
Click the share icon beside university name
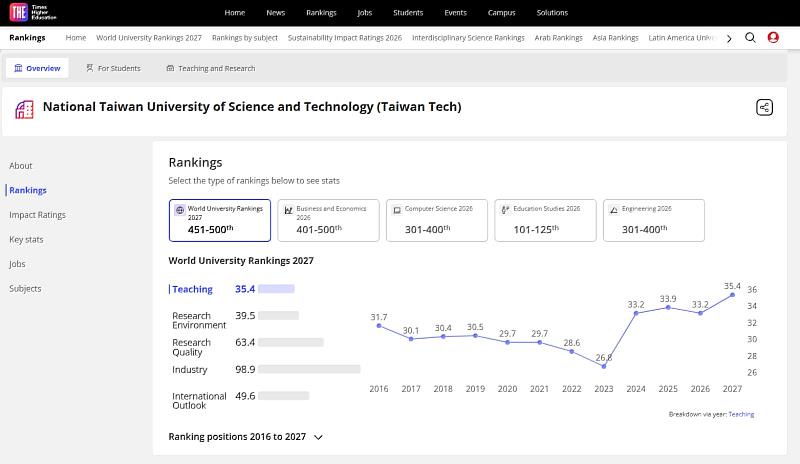pos(764,107)
